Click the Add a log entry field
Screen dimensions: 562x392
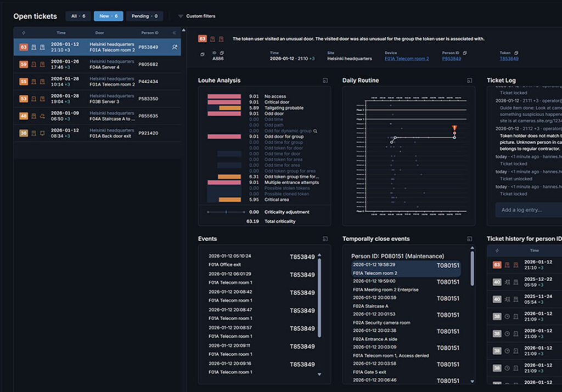pyautogui.click(x=527, y=210)
